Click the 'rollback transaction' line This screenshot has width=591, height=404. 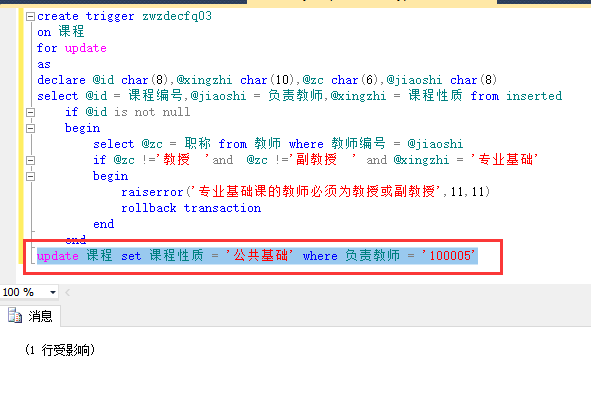click(x=191, y=208)
